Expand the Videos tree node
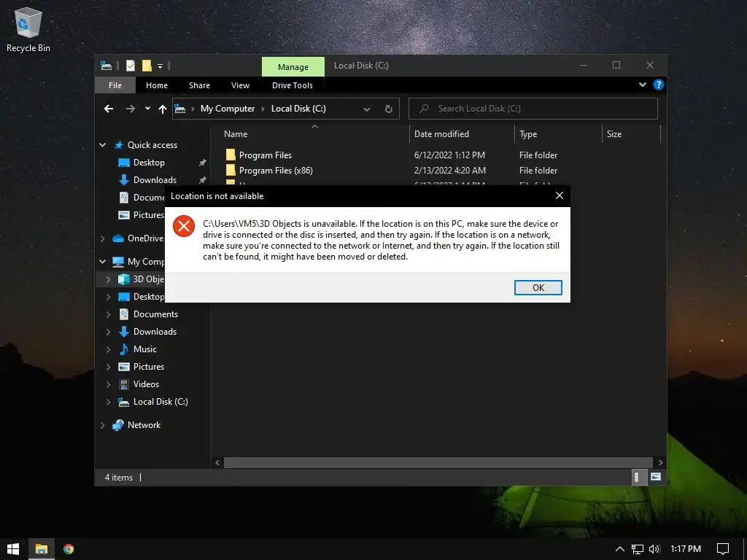 tap(108, 384)
